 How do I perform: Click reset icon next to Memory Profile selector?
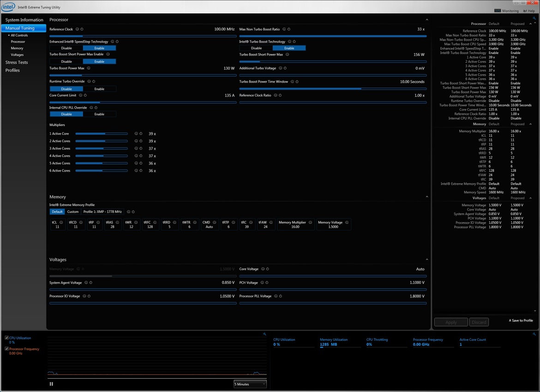coord(133,212)
